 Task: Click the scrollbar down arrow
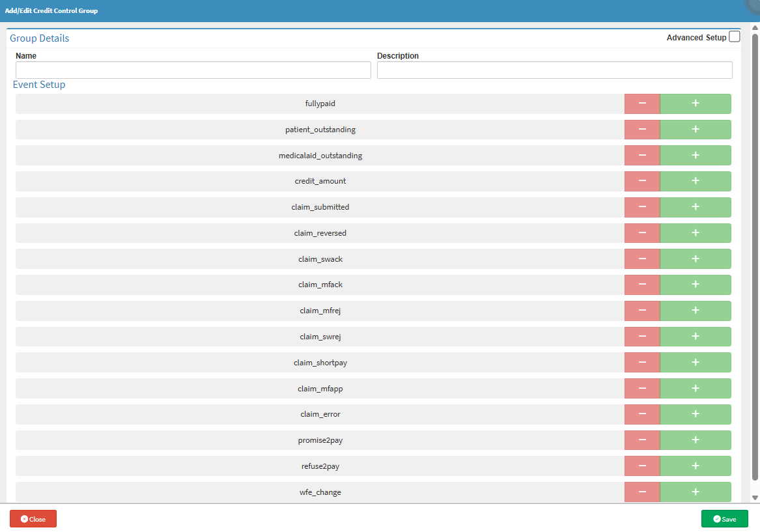[x=755, y=497]
